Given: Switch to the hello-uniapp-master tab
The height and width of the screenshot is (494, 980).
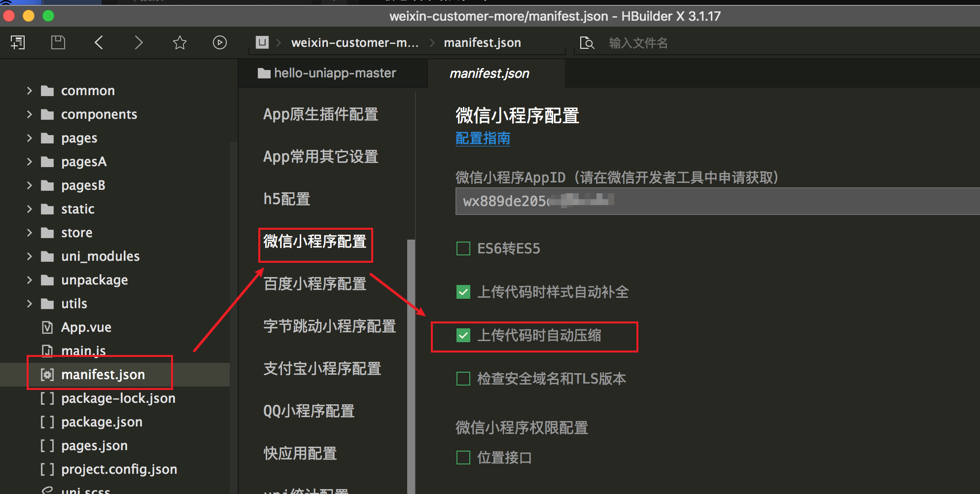Looking at the screenshot, I should (x=333, y=73).
